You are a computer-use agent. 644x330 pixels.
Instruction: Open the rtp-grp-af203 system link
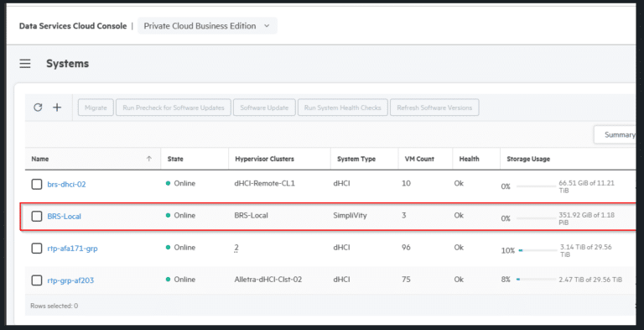(70, 280)
